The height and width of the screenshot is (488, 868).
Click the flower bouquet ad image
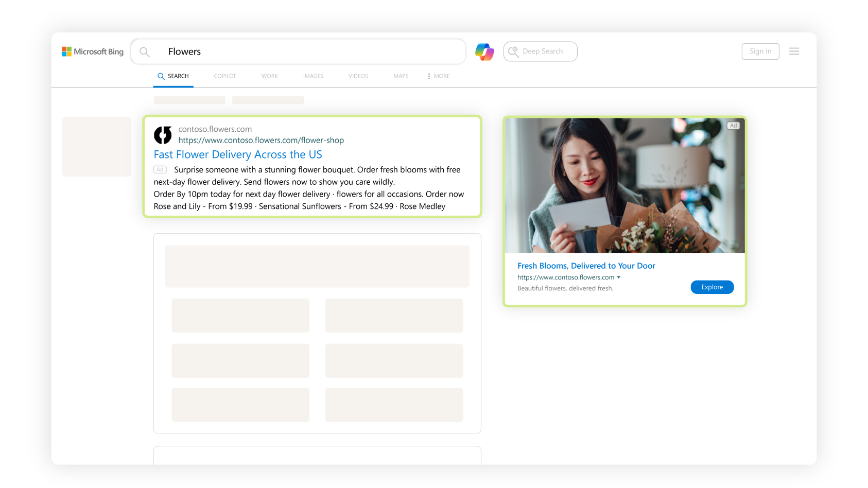pos(624,185)
